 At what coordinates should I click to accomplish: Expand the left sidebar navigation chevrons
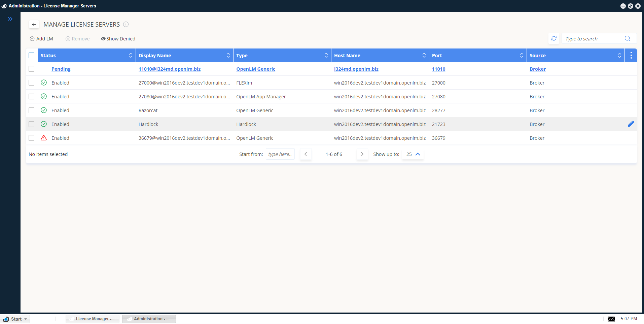[x=10, y=19]
